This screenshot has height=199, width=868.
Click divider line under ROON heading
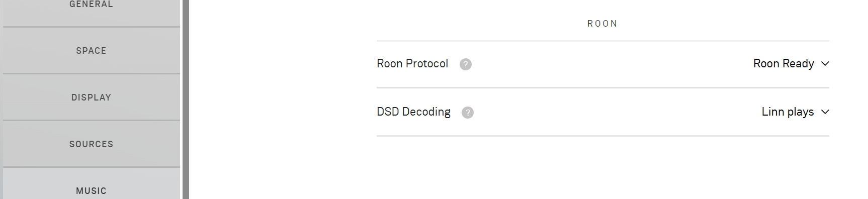point(602,41)
